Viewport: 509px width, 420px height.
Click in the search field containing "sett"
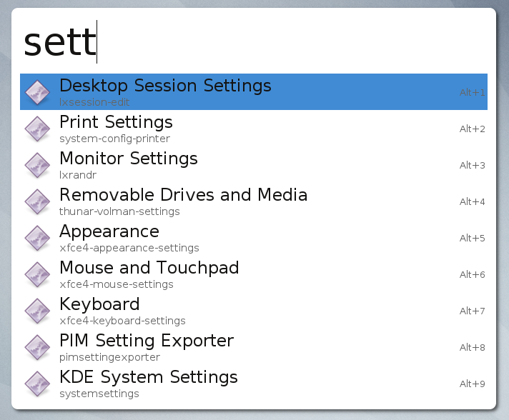(250, 43)
